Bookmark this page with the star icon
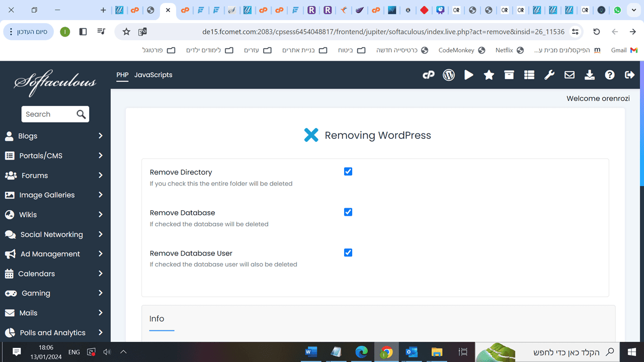 pos(126,32)
